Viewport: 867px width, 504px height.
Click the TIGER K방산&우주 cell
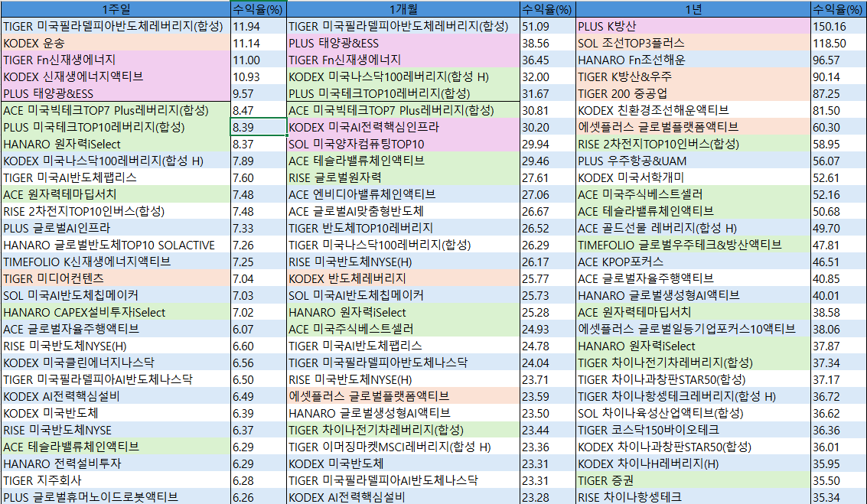(x=693, y=76)
